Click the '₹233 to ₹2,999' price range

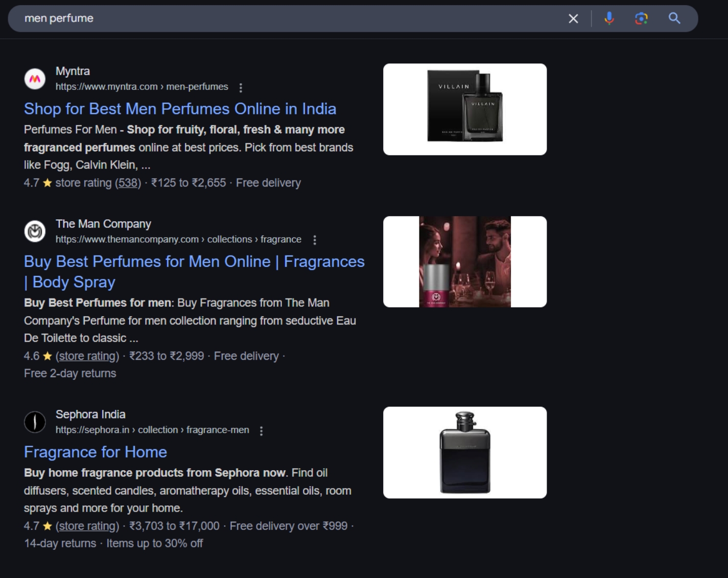click(167, 356)
